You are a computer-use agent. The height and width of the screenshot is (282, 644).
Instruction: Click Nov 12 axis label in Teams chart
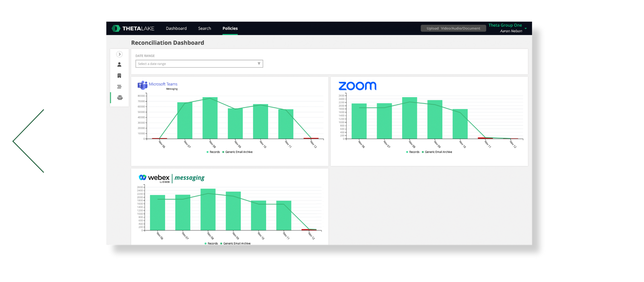313,144
